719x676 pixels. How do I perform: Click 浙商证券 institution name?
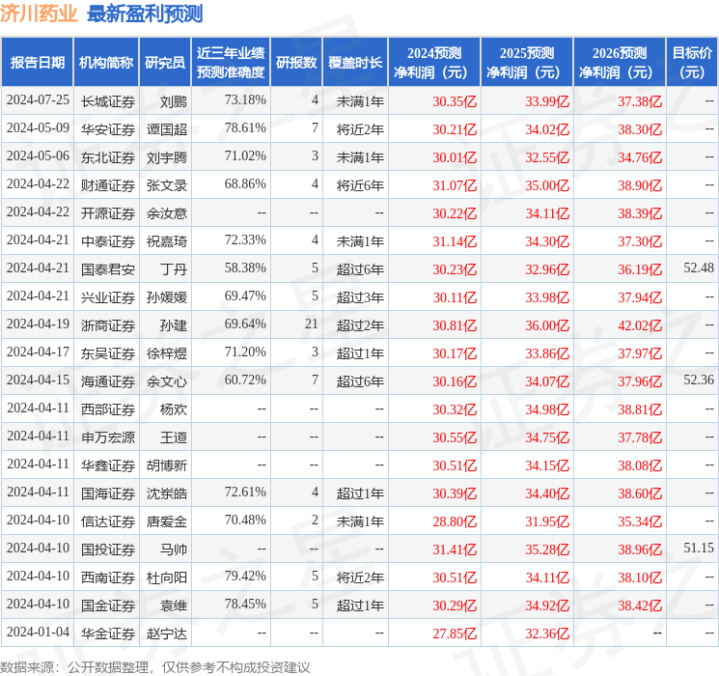click(108, 326)
